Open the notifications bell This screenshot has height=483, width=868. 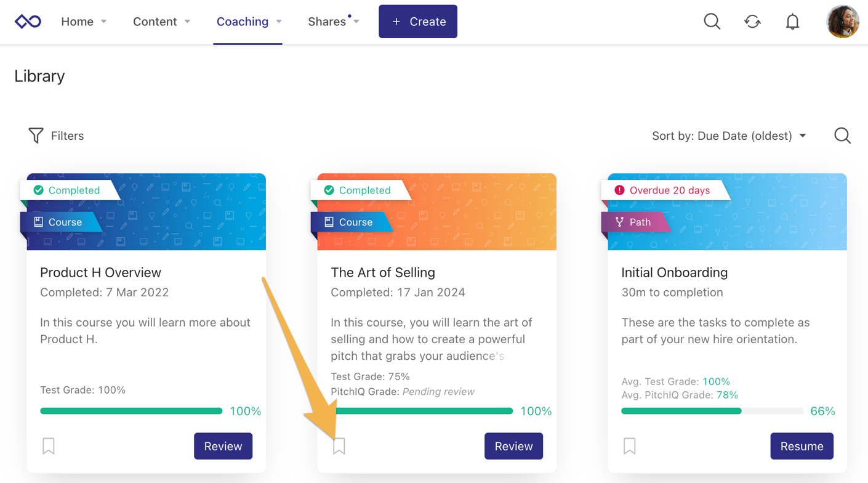pos(792,22)
